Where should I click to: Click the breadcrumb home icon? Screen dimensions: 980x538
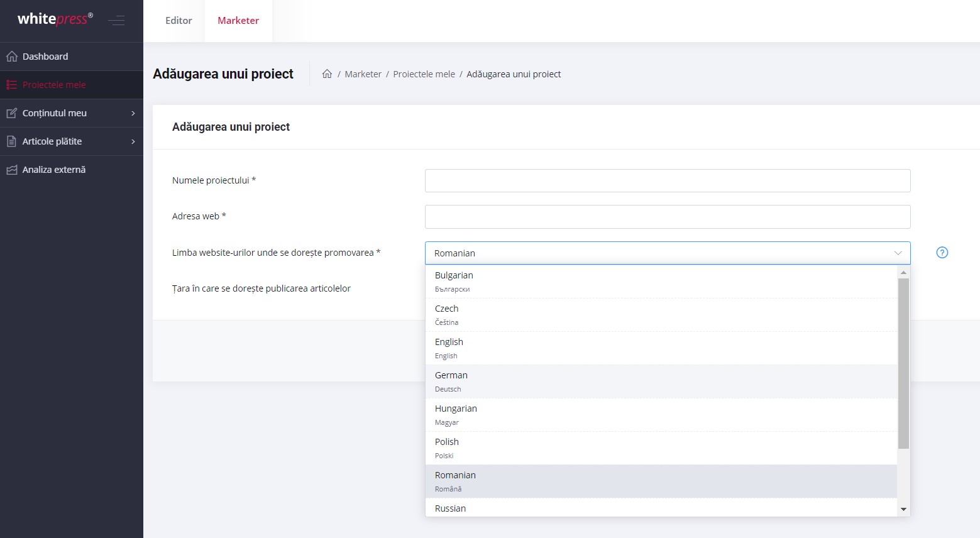327,74
